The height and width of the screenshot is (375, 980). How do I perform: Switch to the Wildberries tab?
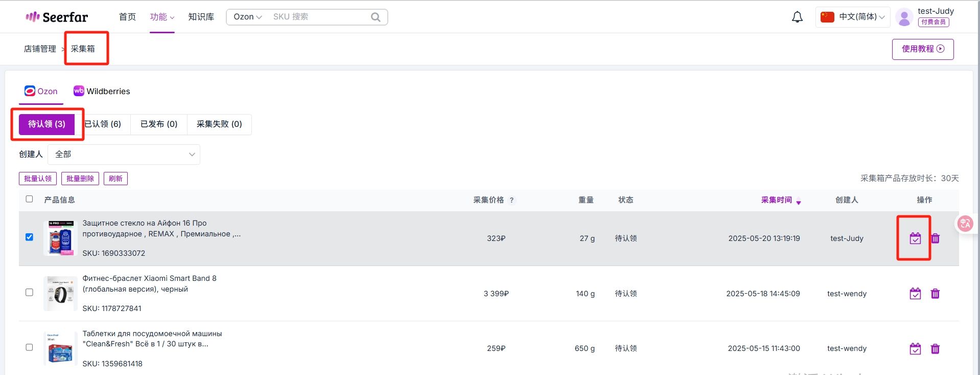pos(102,91)
